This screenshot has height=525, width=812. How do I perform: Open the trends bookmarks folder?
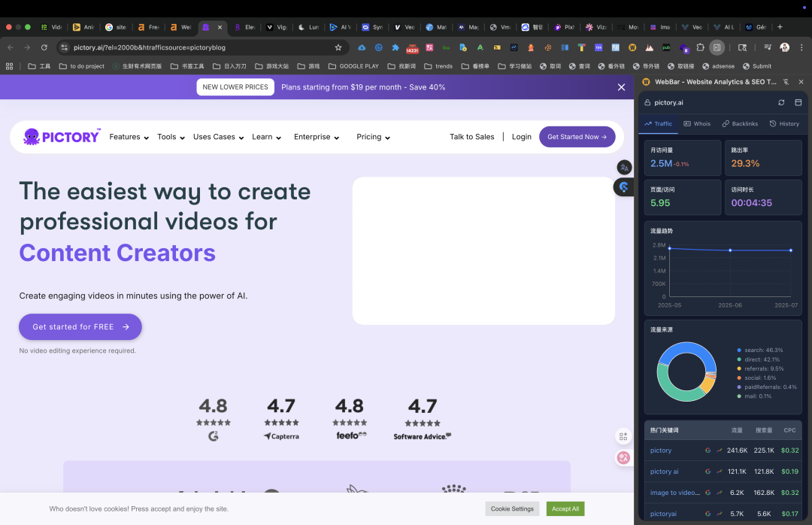click(x=438, y=66)
